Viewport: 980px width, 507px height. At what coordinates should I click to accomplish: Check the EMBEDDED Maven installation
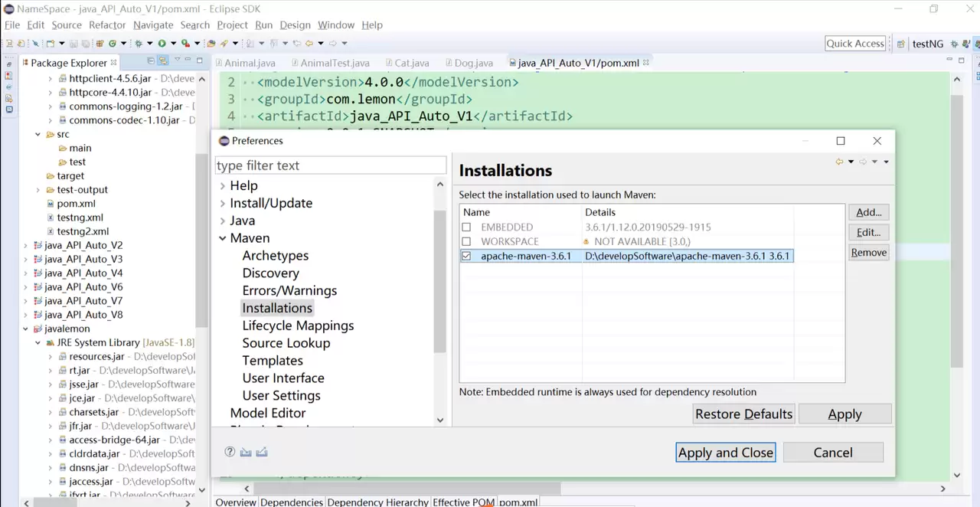[466, 227]
